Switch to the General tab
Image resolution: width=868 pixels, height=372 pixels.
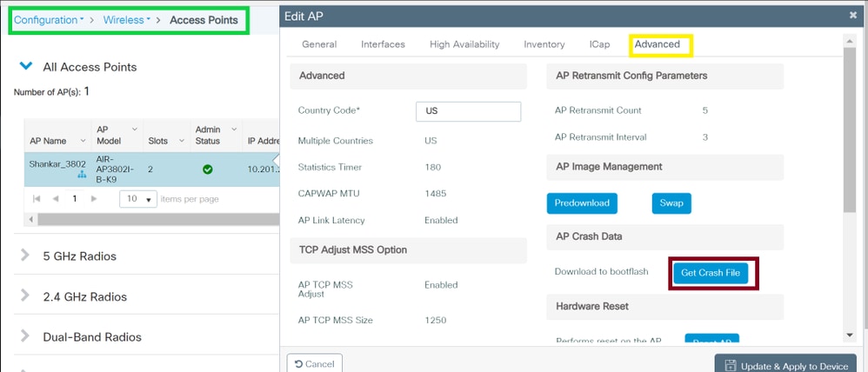(x=319, y=44)
